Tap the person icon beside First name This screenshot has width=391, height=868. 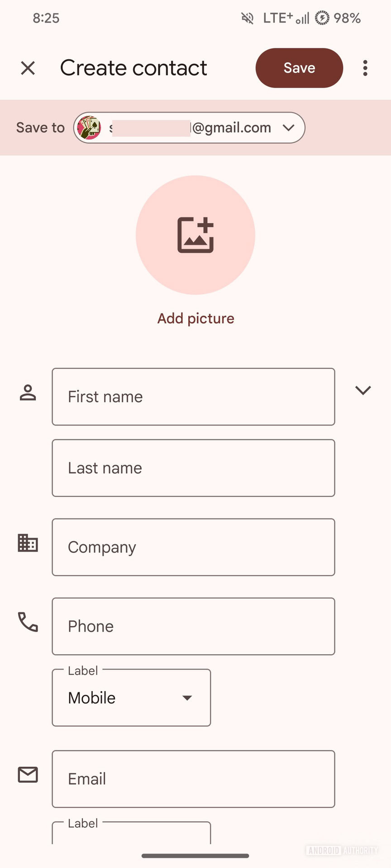(28, 392)
